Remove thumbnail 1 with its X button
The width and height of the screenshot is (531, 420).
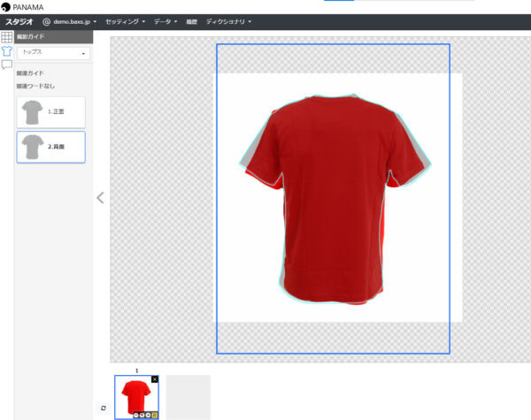155,378
